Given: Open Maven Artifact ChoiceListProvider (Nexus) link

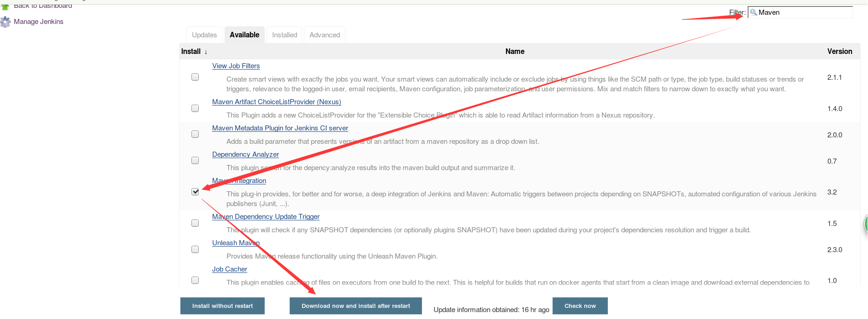Looking at the screenshot, I should click(277, 102).
